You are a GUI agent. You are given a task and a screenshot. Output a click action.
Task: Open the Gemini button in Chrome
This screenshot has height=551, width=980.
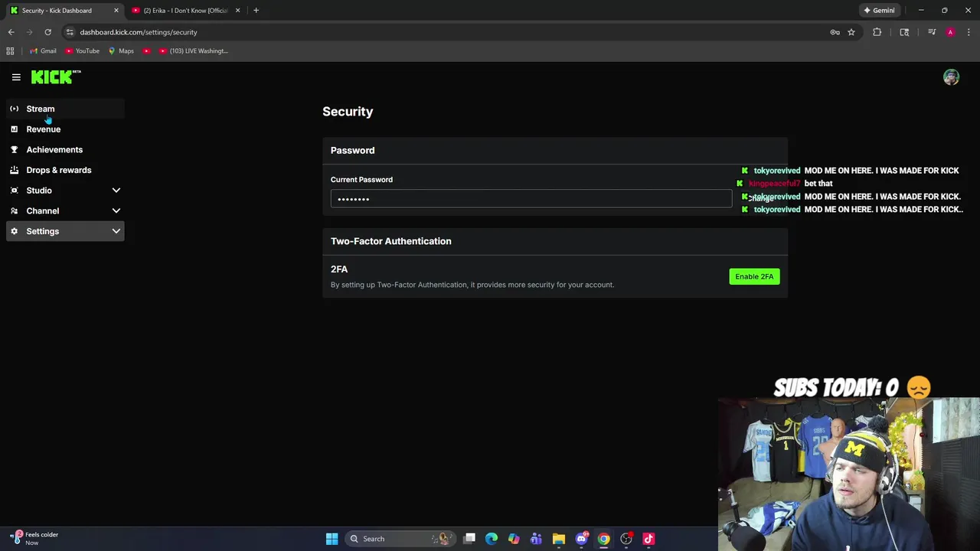(879, 11)
